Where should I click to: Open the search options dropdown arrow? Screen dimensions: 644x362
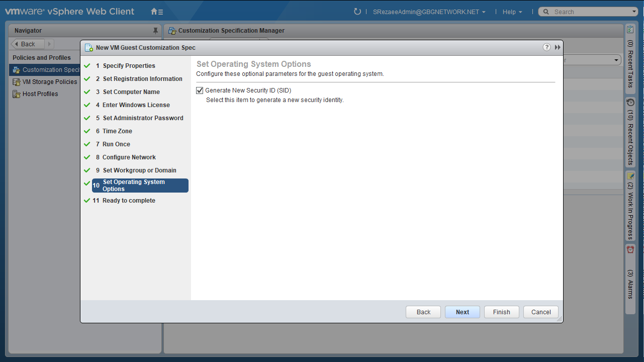click(x=634, y=12)
